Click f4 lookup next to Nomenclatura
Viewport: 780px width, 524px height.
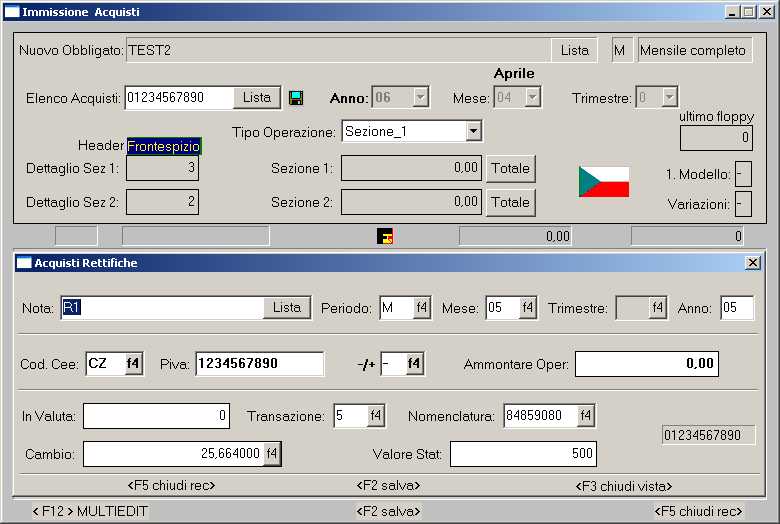pos(586,416)
